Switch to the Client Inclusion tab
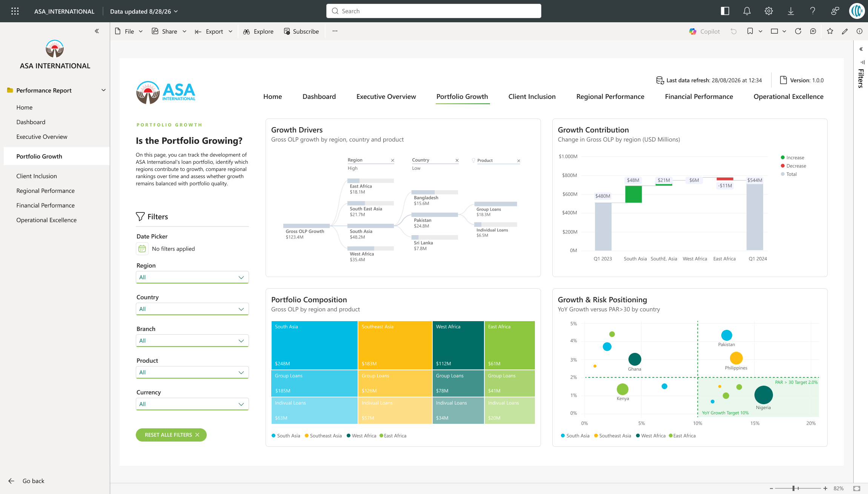Viewport: 868px width, 494px height. tap(532, 97)
